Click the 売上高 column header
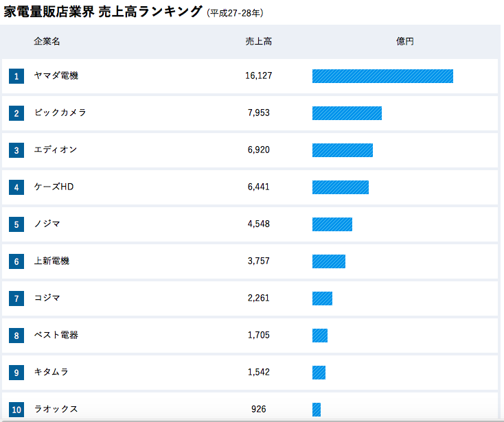Screen dimensions: 504x422 click(258, 41)
